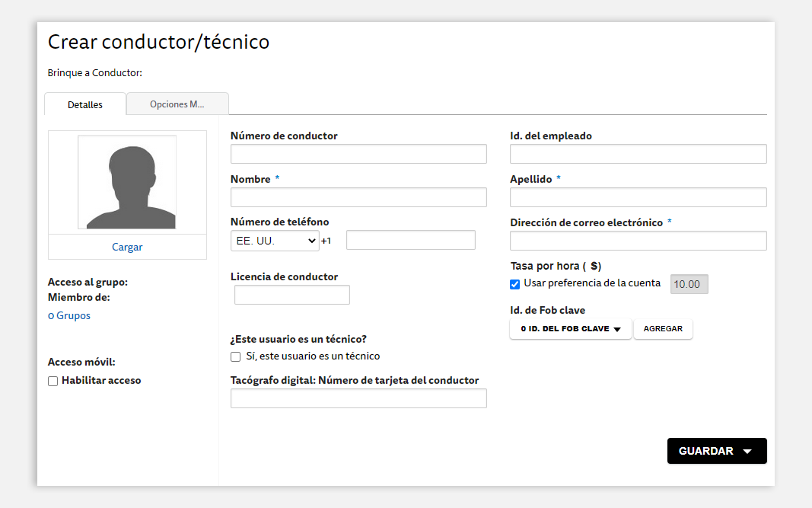Open the EE. UU. country dropdown

(x=275, y=241)
